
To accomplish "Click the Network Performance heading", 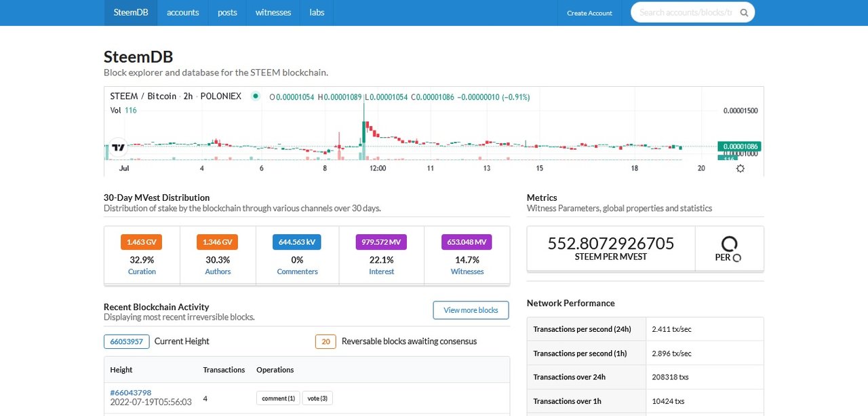I will pyautogui.click(x=571, y=303).
